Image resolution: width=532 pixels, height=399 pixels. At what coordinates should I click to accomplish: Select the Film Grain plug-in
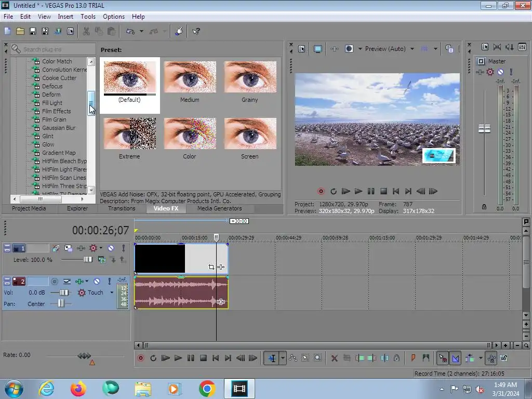point(54,119)
